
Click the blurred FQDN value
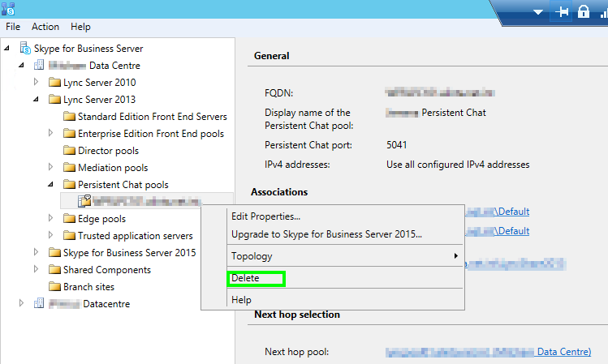point(440,92)
